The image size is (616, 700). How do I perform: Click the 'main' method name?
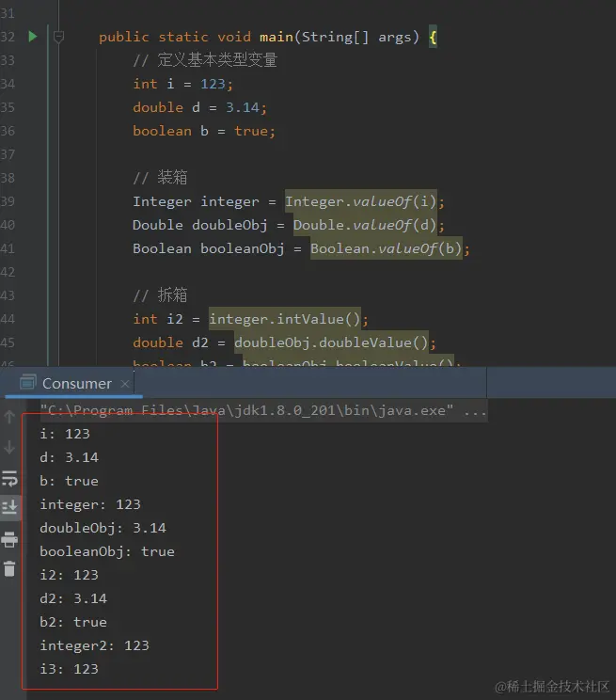click(x=276, y=37)
